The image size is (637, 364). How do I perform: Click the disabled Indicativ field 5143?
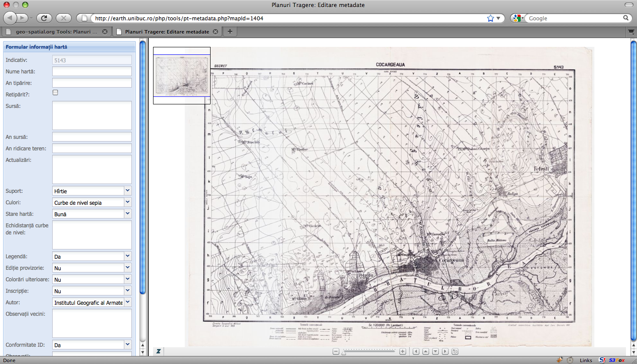pyautogui.click(x=92, y=60)
